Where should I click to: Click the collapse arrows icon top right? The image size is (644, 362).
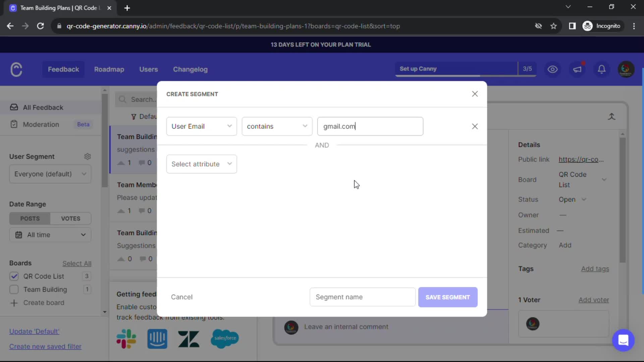pos(612,116)
